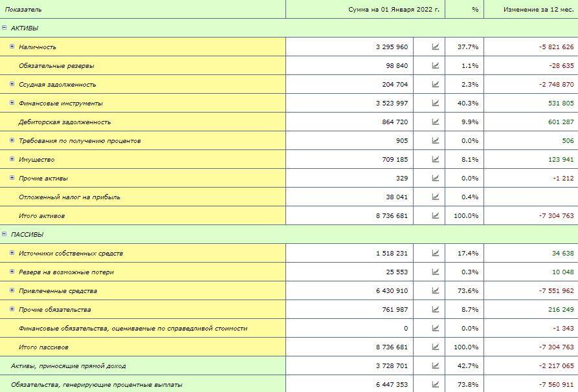
Task: Open chart for Прочие обязательства row
Action: [x=436, y=310]
